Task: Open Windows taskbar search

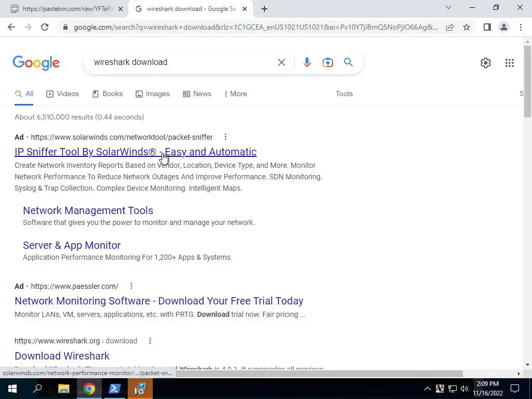Action: pos(37,389)
